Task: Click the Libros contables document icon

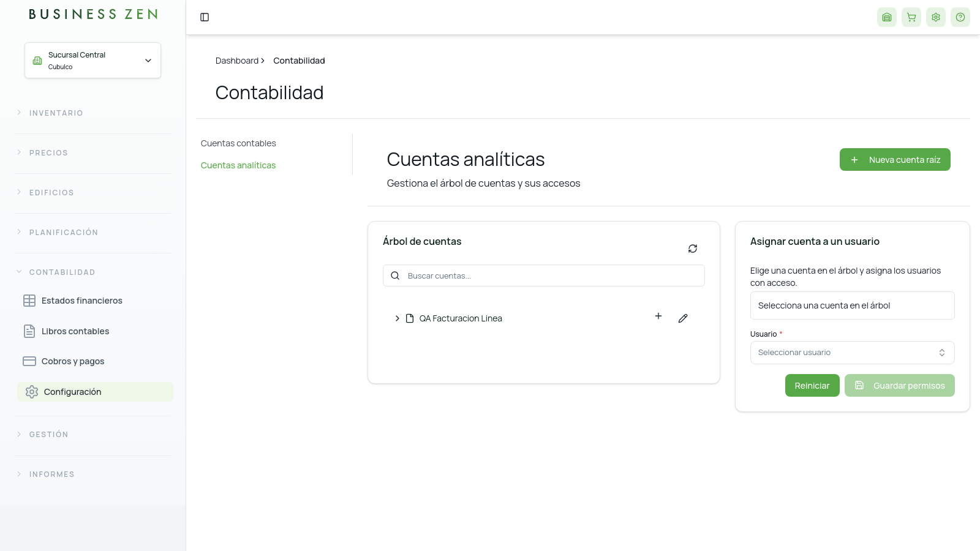Action: click(x=29, y=331)
